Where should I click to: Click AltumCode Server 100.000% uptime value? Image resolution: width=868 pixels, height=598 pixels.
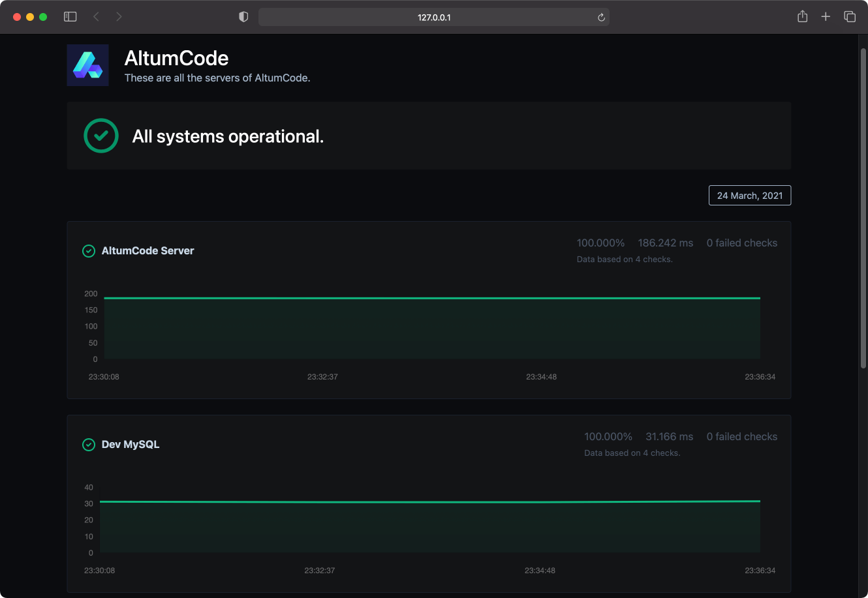click(600, 243)
